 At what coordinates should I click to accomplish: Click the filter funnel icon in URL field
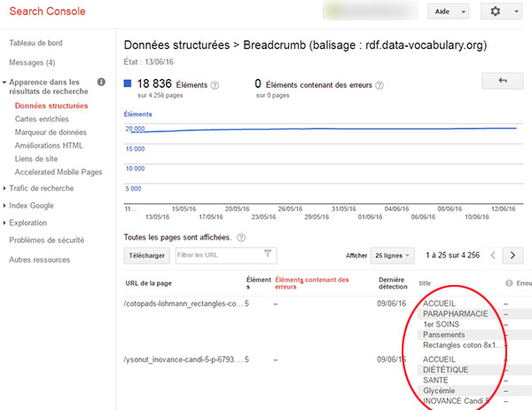coord(268,254)
